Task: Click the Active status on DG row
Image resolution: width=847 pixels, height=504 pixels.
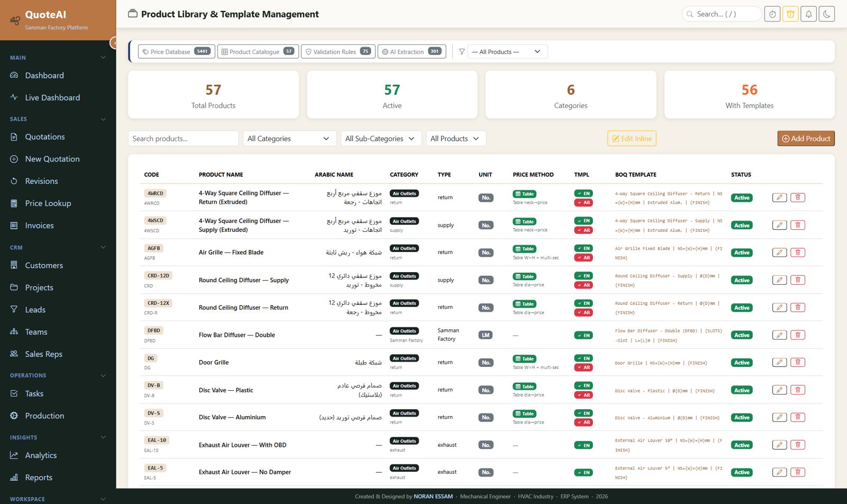Action: pos(742,363)
